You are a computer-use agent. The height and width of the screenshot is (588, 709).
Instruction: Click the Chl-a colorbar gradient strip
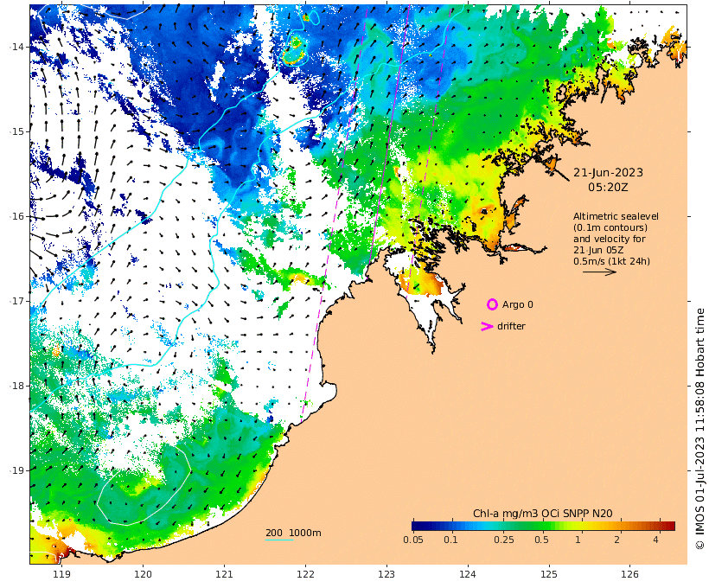[x=543, y=526]
